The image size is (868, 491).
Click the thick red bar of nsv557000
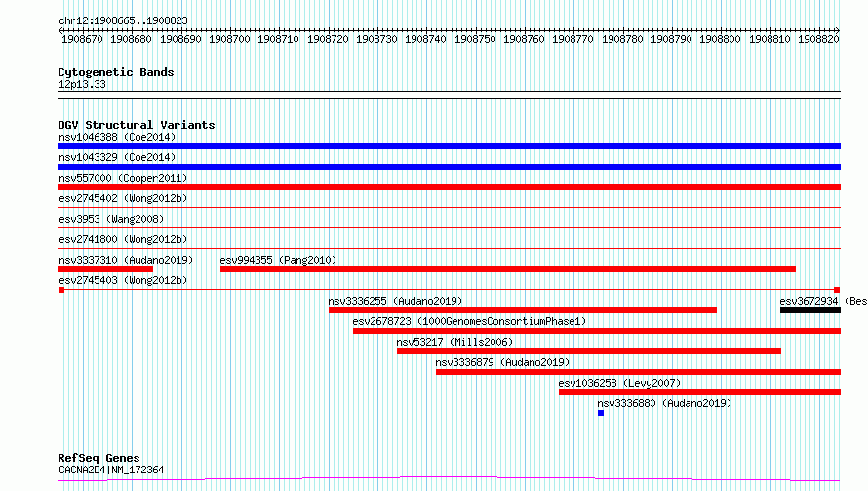click(449, 187)
